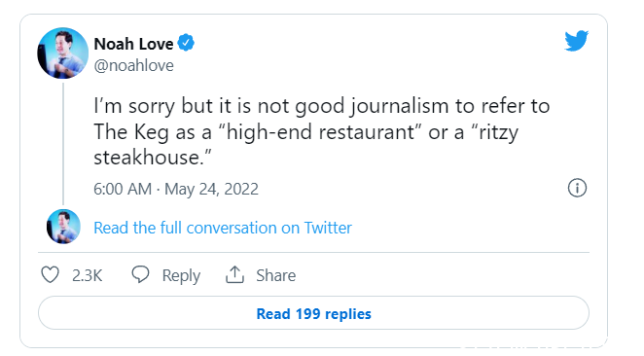Click the Twitter bird logo
Image resolution: width=644 pixels, height=356 pixels.
point(576,41)
